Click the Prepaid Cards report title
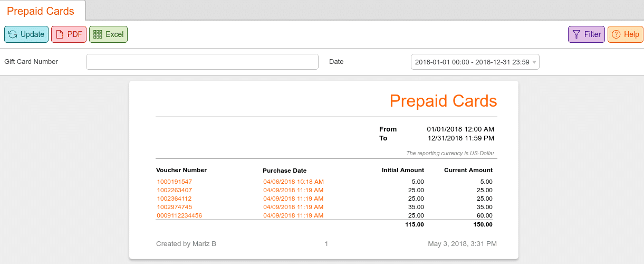The width and height of the screenshot is (644, 264). pos(443,101)
